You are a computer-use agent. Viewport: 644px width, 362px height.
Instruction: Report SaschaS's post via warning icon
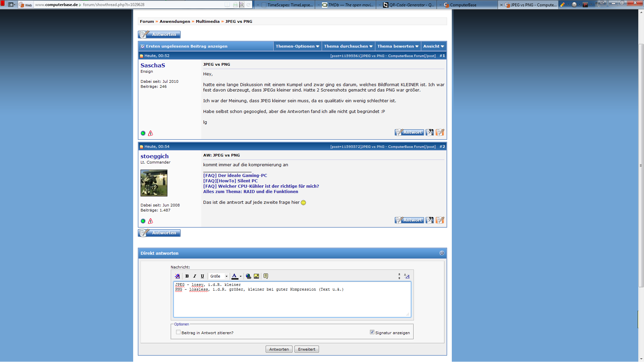pyautogui.click(x=151, y=133)
